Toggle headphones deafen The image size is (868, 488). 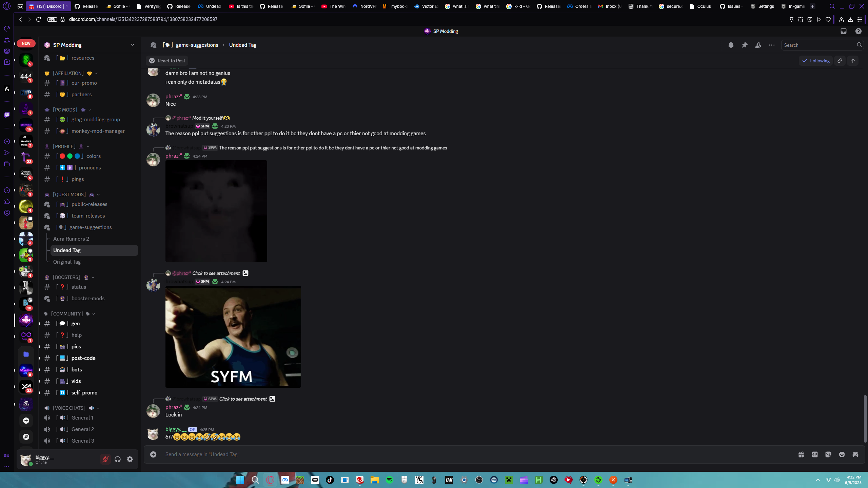coord(118,459)
